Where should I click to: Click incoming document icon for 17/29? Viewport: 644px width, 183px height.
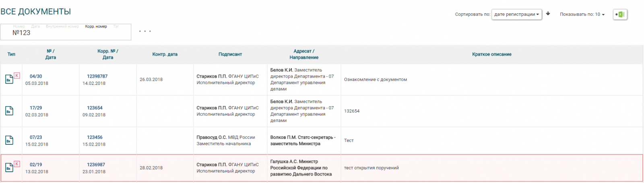coord(9,111)
